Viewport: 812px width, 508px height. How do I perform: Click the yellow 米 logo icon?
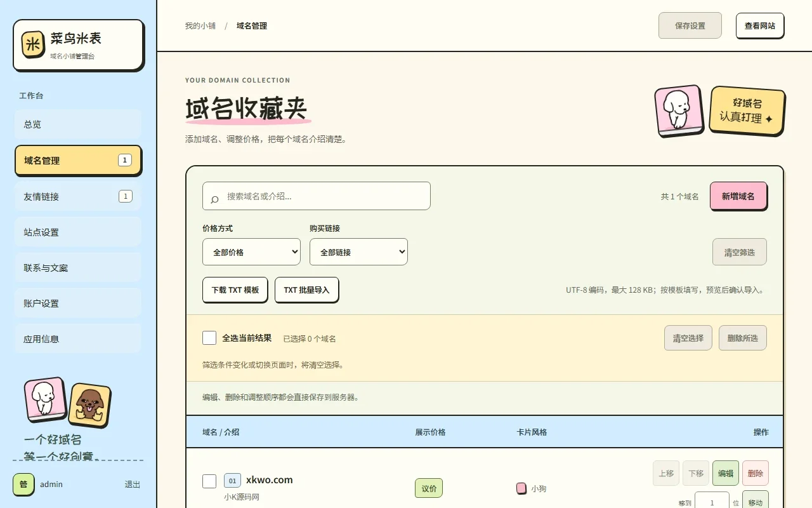click(x=33, y=44)
